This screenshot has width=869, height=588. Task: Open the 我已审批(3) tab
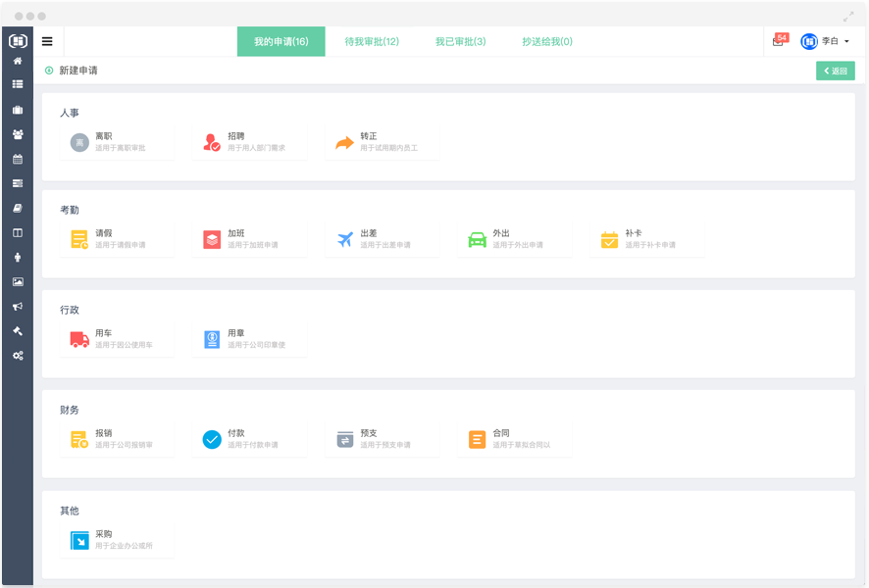pos(460,41)
